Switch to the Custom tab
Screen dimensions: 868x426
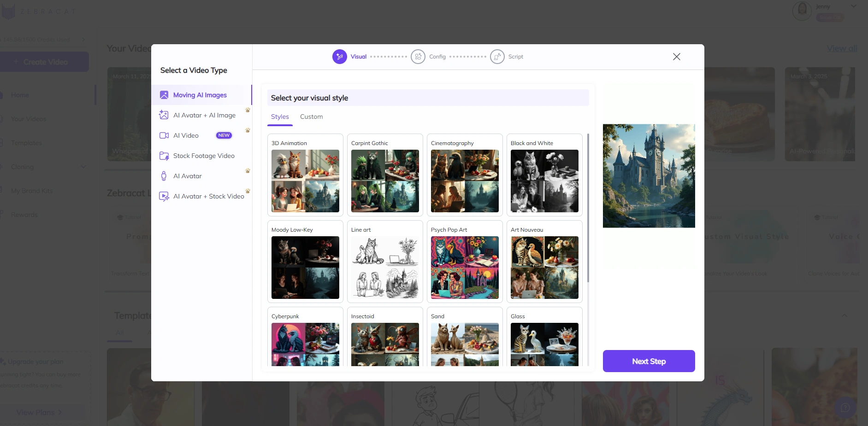pyautogui.click(x=312, y=117)
